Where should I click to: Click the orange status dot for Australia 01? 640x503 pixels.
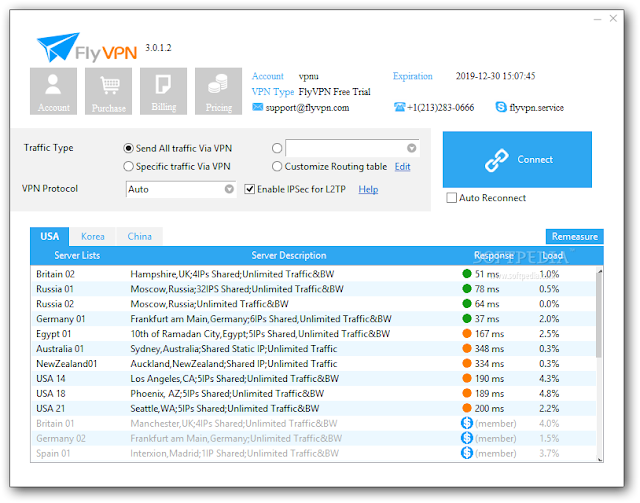(467, 349)
